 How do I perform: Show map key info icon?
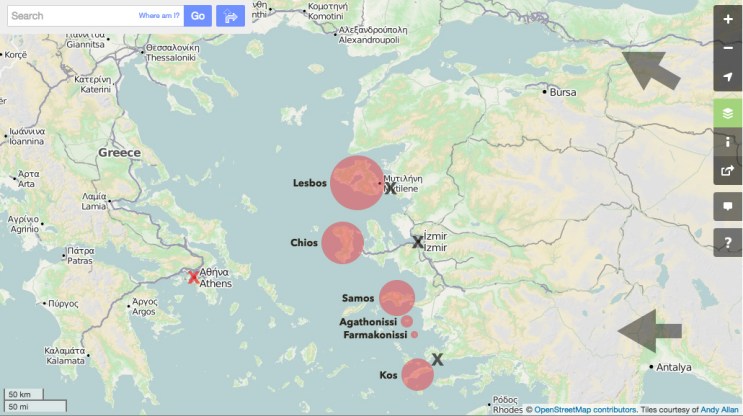tap(728, 142)
